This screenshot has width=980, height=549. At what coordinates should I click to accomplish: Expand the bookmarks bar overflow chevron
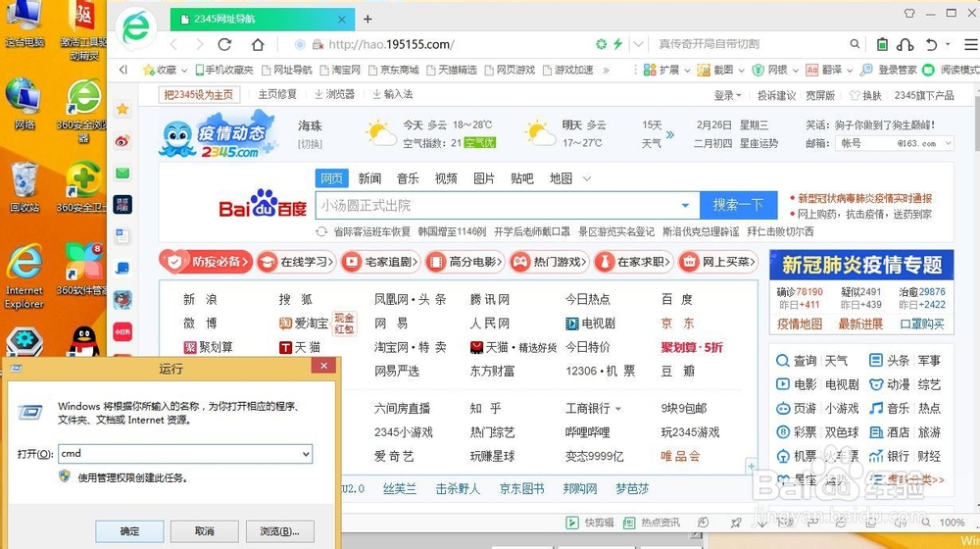606,70
